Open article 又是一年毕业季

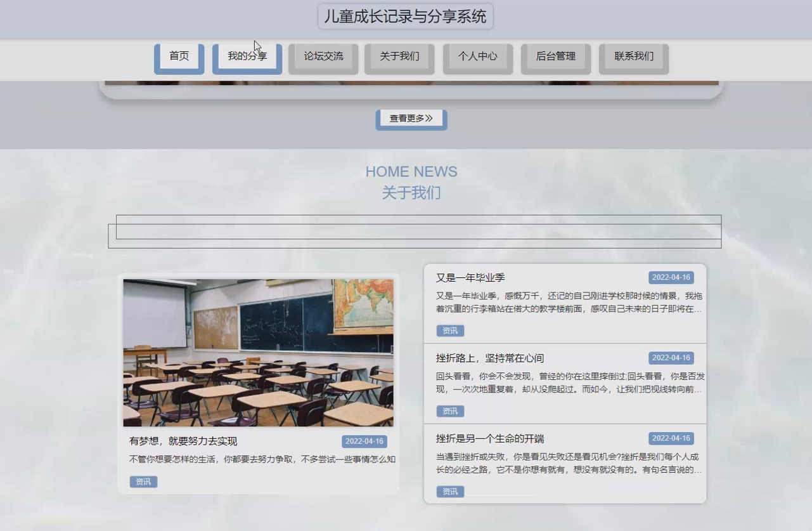[x=470, y=278]
